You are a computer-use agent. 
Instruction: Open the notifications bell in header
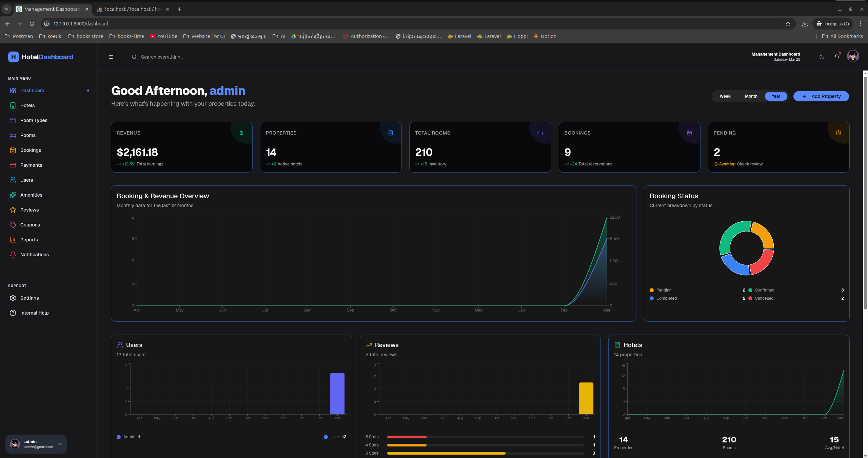pos(837,57)
